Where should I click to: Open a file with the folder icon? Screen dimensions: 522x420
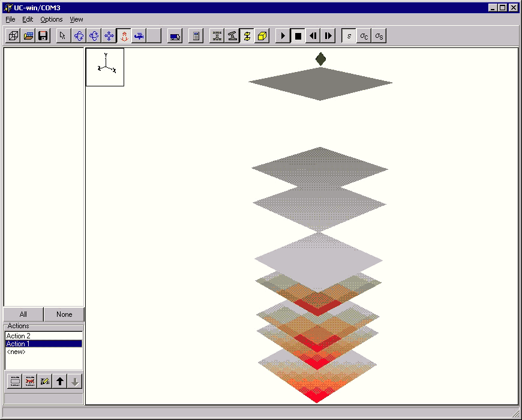point(28,36)
